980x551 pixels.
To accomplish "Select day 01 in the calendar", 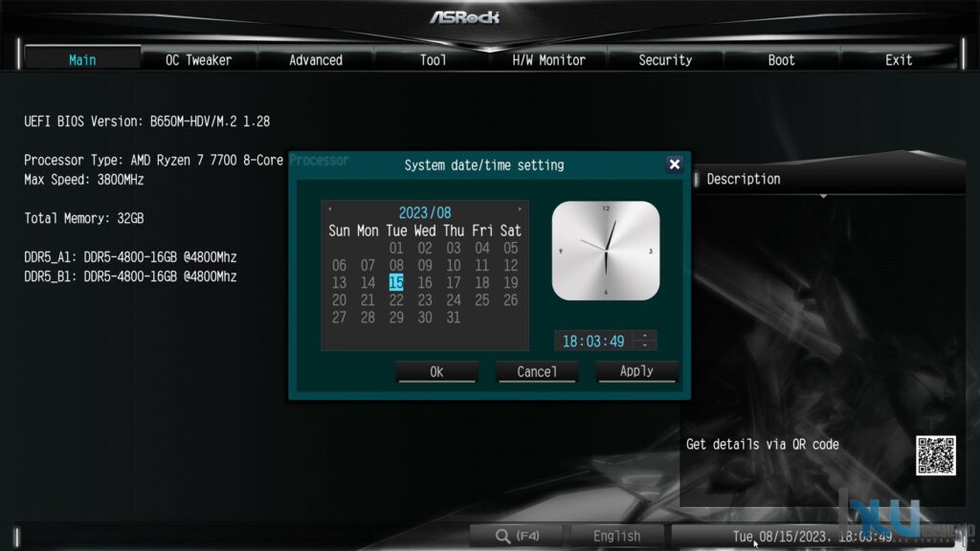I will [x=396, y=248].
